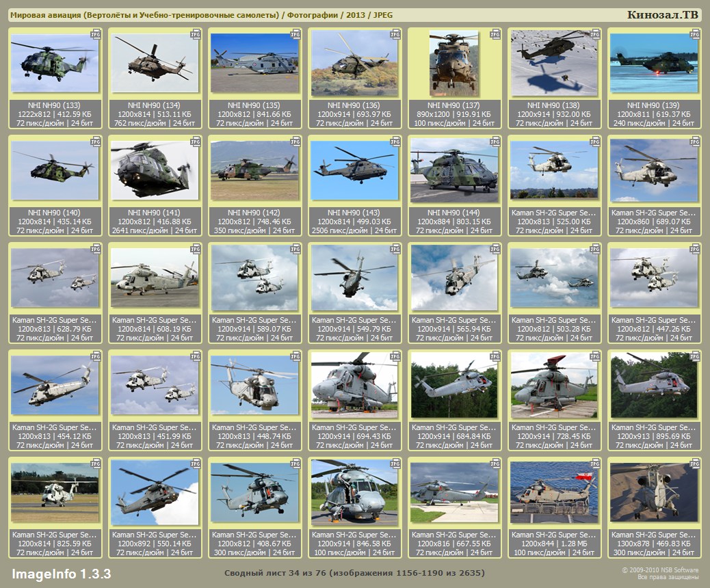Open the Kaman thumbnail sized 1200x860

point(654,170)
